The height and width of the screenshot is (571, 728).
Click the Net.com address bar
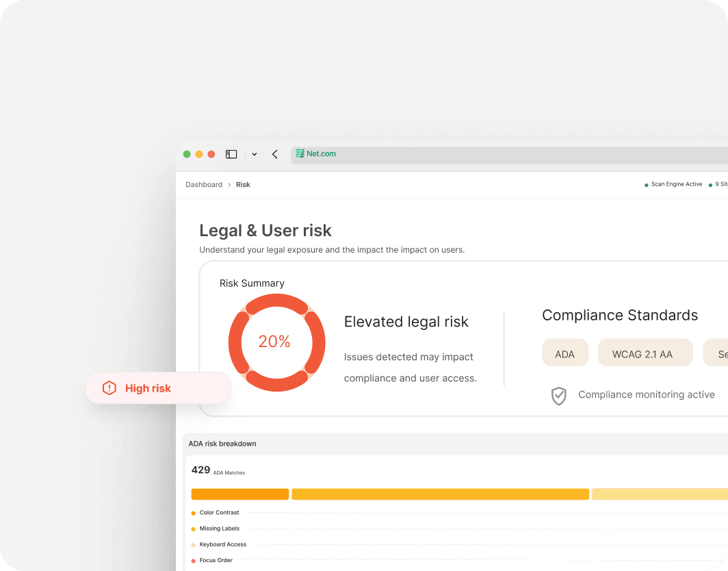pyautogui.click(x=509, y=154)
